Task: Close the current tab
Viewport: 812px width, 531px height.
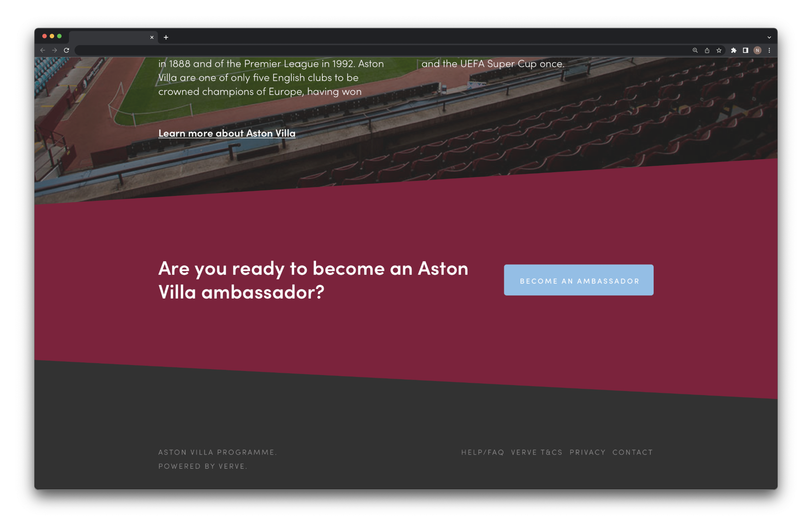Action: 152,38
